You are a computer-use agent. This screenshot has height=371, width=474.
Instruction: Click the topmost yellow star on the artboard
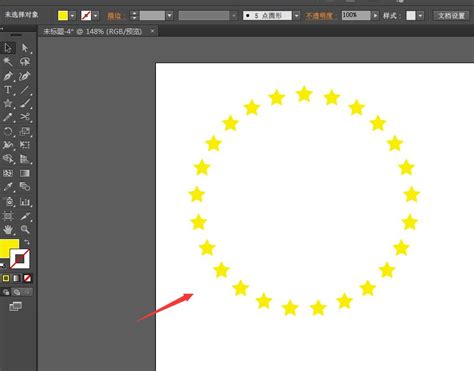tap(304, 94)
